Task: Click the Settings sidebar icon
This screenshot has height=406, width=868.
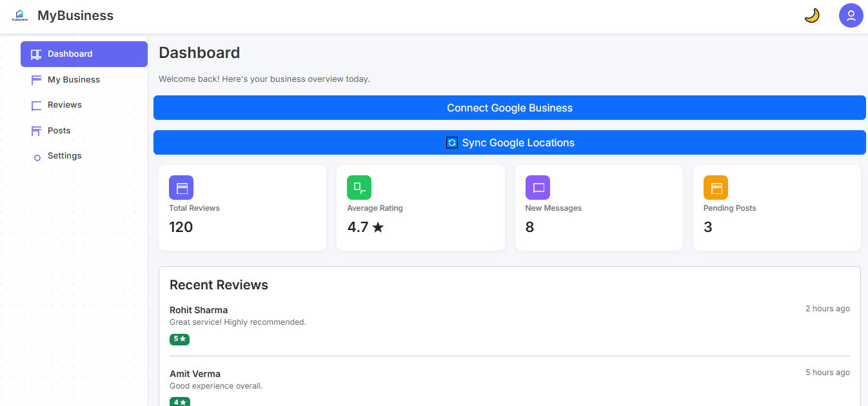Action: [37, 157]
